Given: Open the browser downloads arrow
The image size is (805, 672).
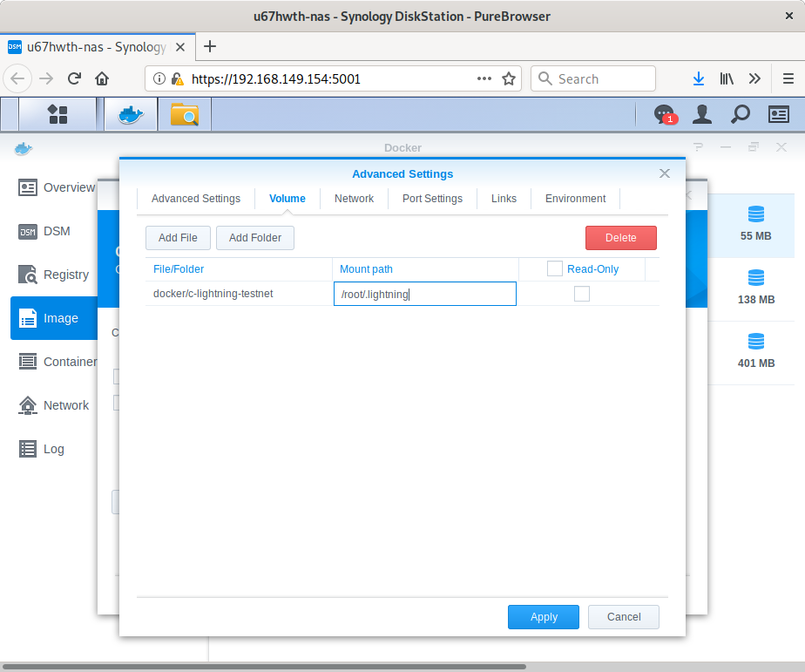Looking at the screenshot, I should click(698, 78).
